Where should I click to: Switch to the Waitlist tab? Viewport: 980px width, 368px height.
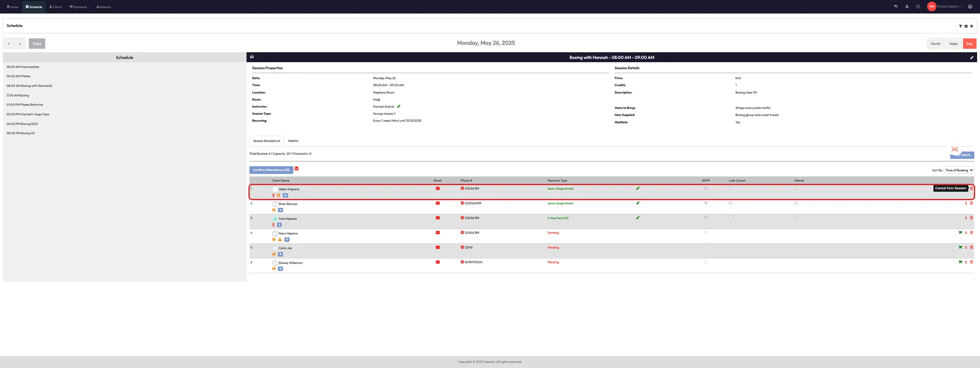point(293,141)
